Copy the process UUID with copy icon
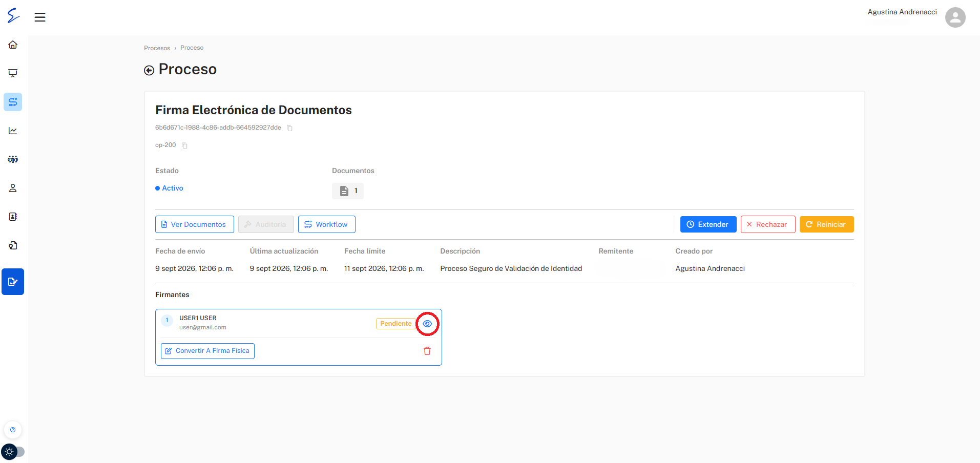980x463 pixels. tap(289, 128)
